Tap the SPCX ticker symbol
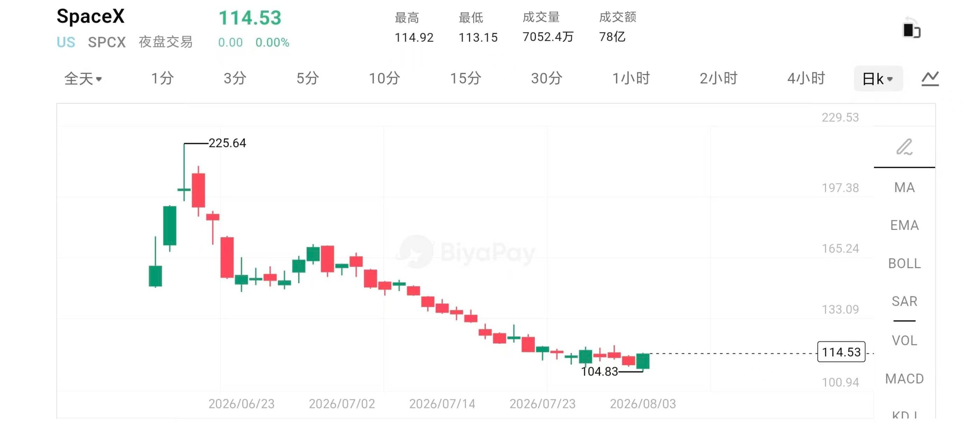The image size is (980, 443). [107, 42]
